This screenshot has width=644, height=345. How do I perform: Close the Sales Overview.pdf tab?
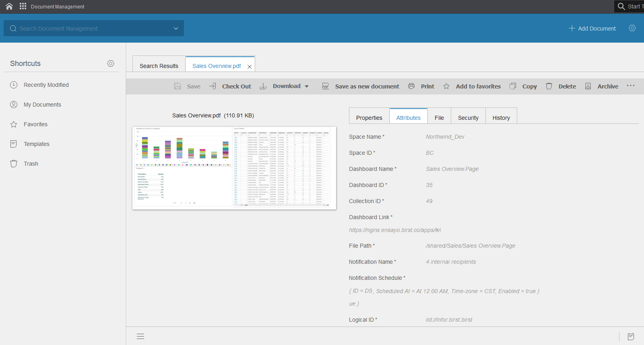tap(250, 67)
